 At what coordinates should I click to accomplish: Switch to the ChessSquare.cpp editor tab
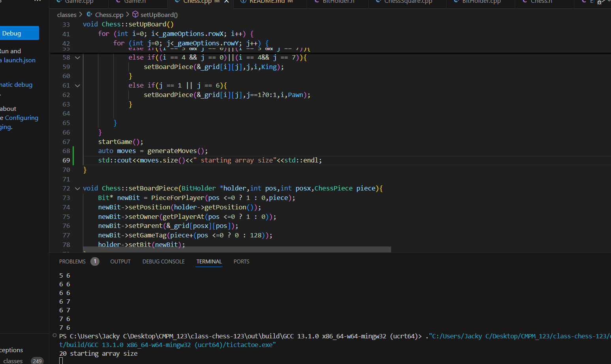[x=408, y=2]
